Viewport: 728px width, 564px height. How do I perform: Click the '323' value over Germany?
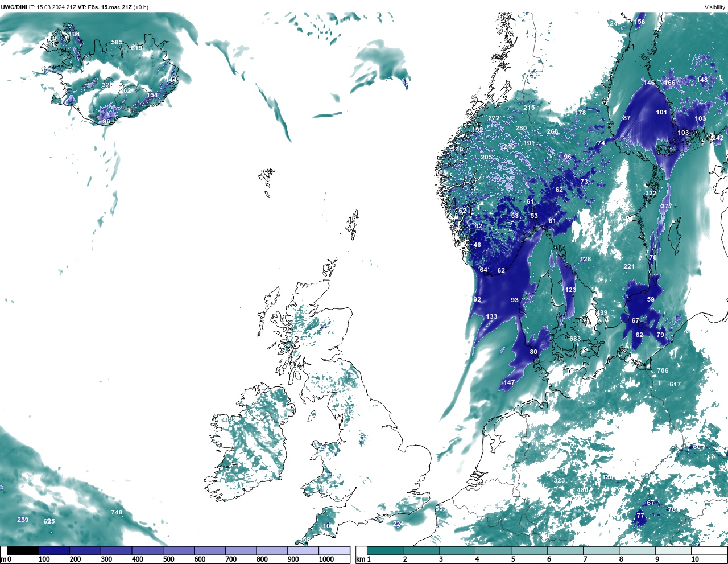pyautogui.click(x=560, y=480)
